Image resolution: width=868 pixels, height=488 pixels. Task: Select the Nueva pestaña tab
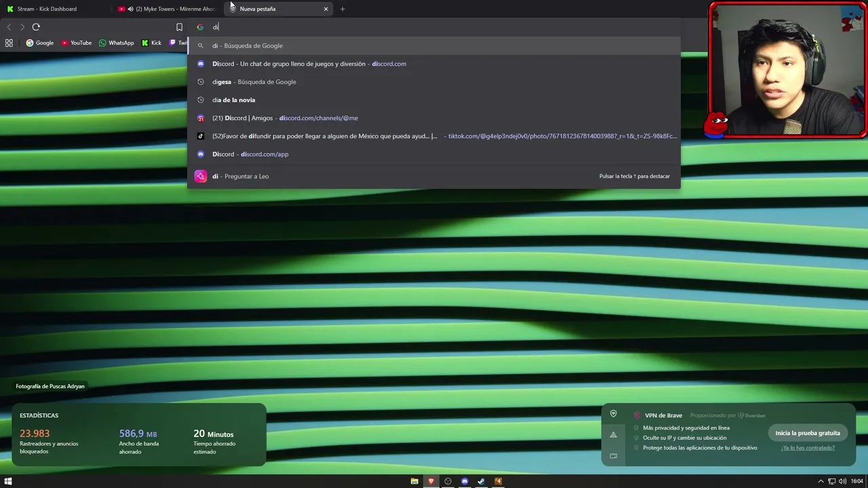278,9
